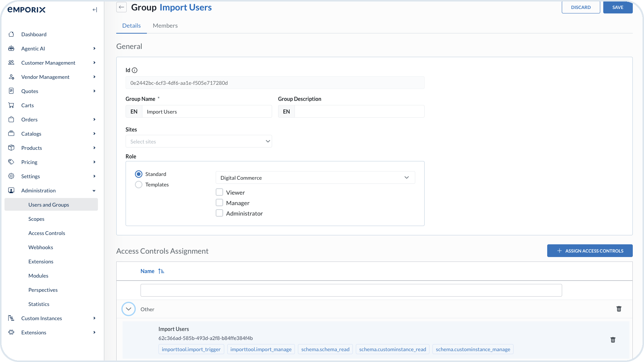Toggle sorting with the Name sort icon
Viewport: 644px width, 362px height.
161,271
